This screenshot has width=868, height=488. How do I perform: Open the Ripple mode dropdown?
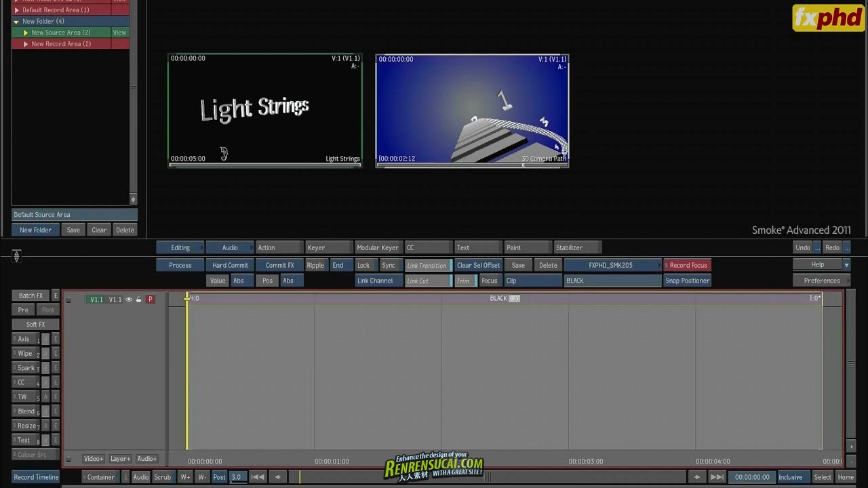click(x=315, y=265)
